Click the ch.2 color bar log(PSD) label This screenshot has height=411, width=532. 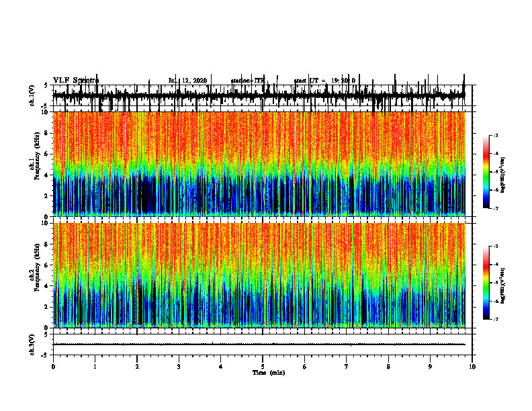coord(503,285)
